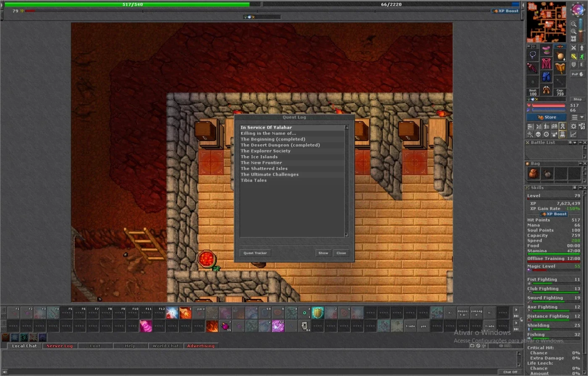
Task: Click the deposit all hotkey
Action: (x=463, y=313)
